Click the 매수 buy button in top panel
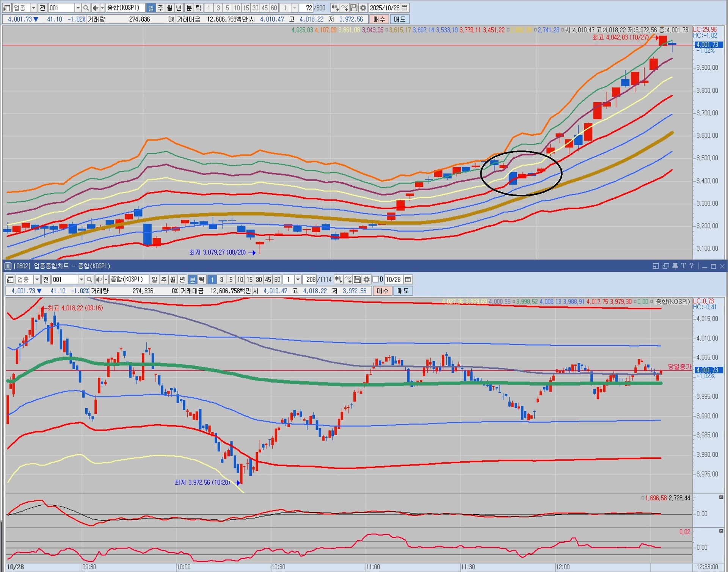Viewport: 728px width, 572px height. 379,19
